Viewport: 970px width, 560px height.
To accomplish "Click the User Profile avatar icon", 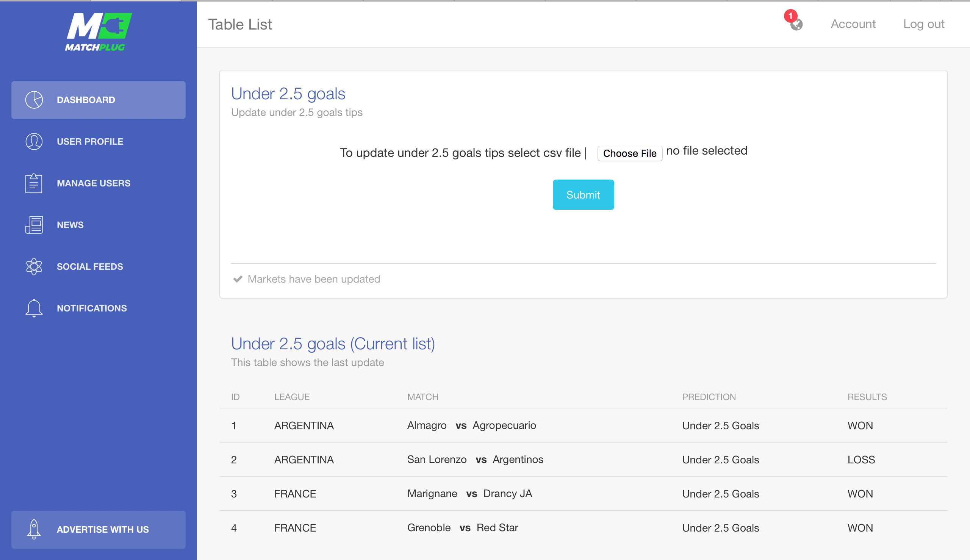I will [x=34, y=141].
